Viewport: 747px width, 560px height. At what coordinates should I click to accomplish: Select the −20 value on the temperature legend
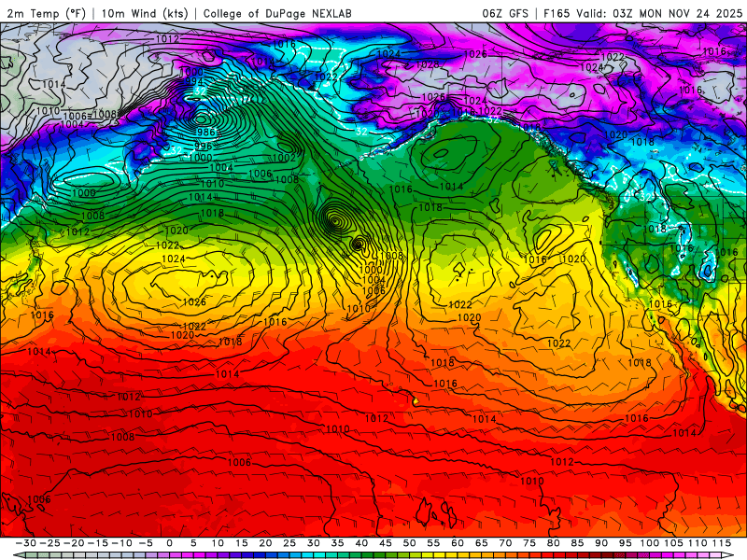pyautogui.click(x=74, y=543)
